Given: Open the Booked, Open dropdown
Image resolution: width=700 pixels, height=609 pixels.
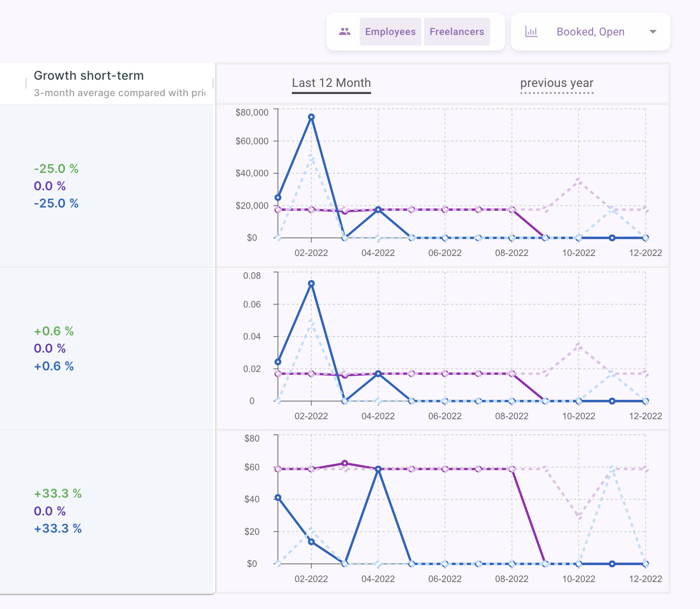Looking at the screenshot, I should 590,32.
